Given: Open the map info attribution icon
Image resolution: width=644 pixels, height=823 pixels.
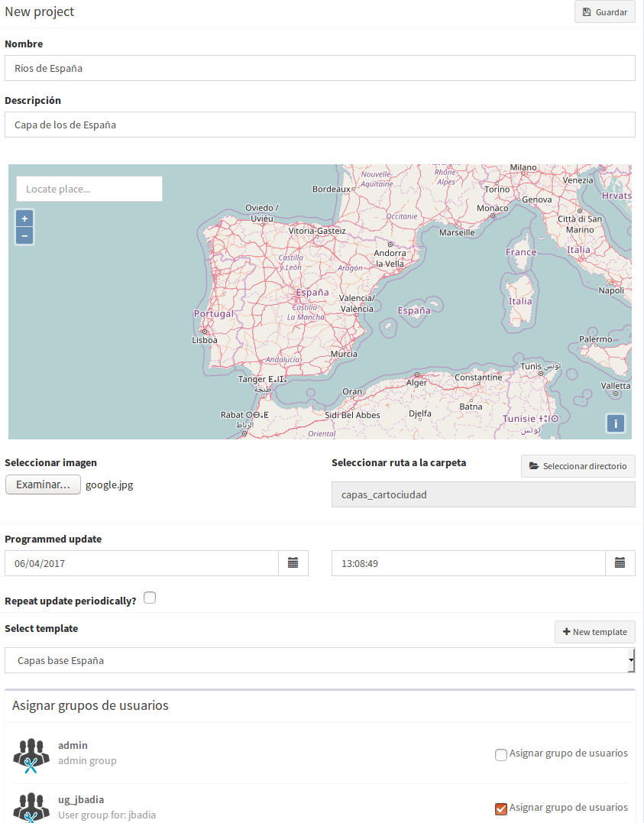Looking at the screenshot, I should tap(616, 423).
